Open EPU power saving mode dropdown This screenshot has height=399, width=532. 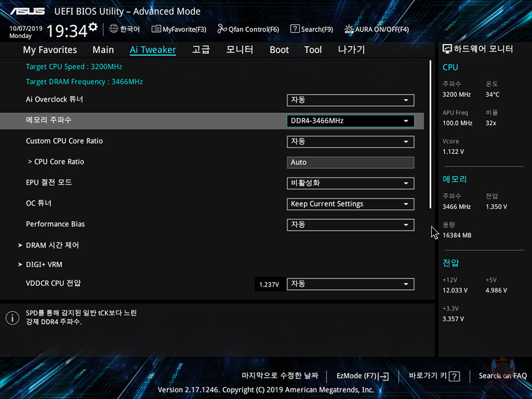pos(350,183)
